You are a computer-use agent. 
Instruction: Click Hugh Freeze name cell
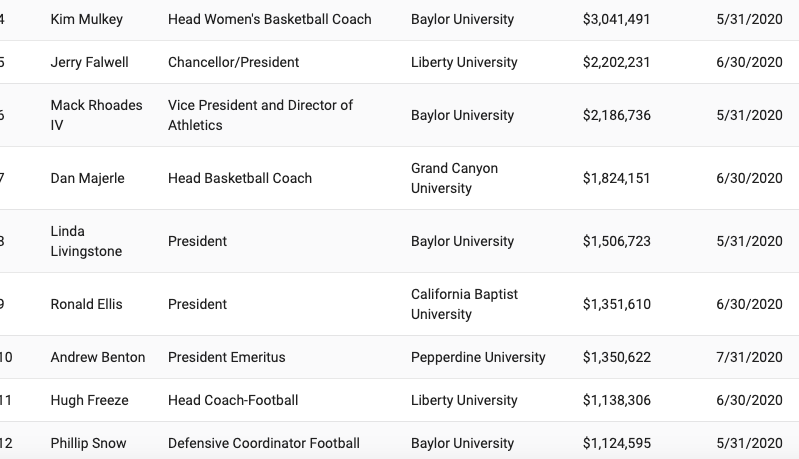(89, 400)
